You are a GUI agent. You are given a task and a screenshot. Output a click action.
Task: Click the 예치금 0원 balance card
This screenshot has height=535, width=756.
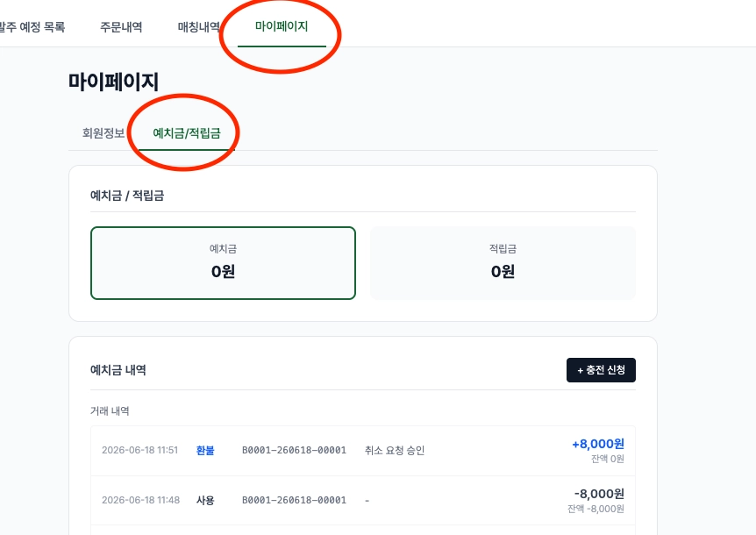point(224,263)
